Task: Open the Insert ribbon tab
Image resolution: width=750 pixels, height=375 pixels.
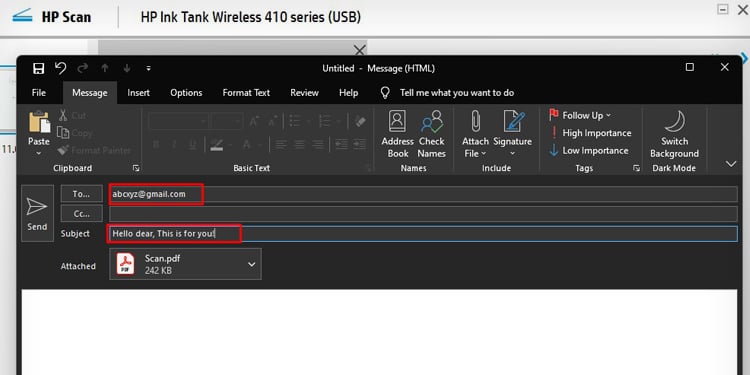Action: pyautogui.click(x=138, y=93)
